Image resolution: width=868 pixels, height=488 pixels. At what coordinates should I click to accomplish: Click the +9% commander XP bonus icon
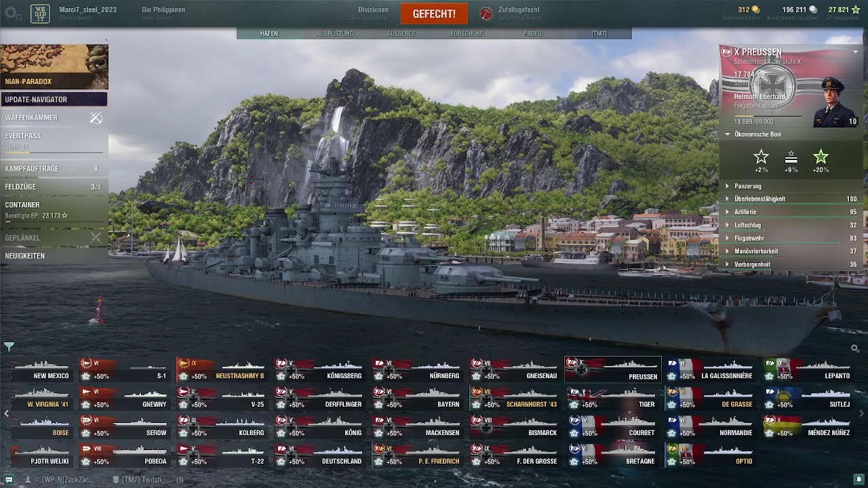pyautogui.click(x=791, y=157)
